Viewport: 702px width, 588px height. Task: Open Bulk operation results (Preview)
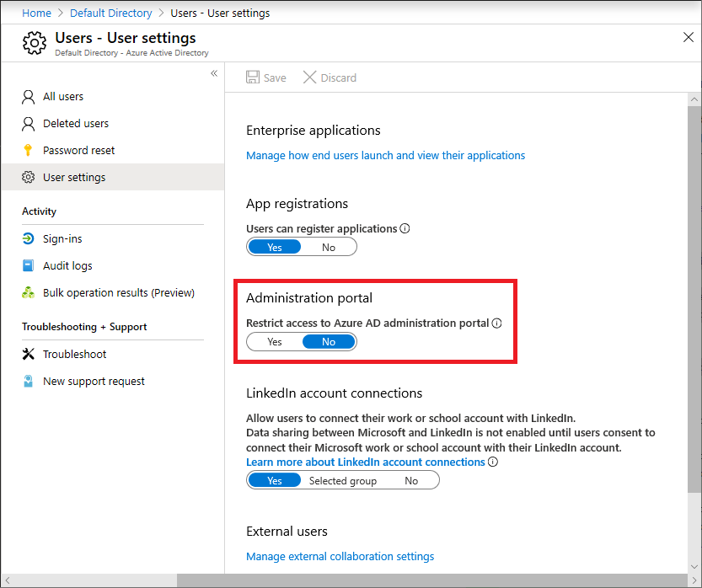[113, 292]
